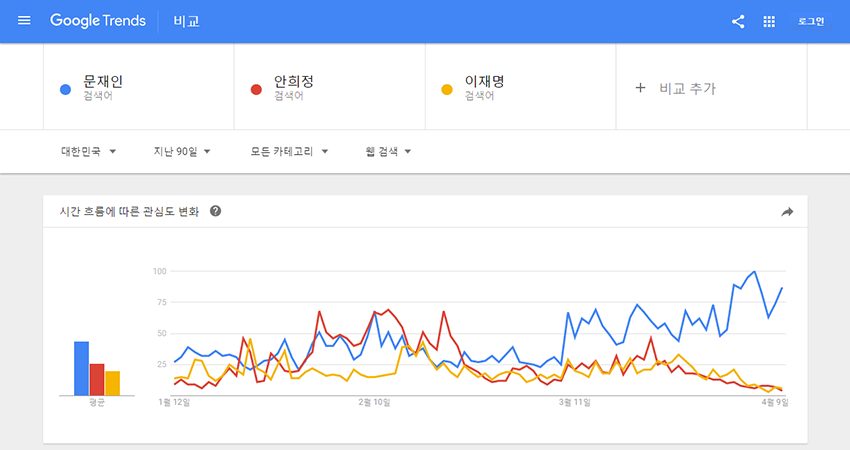Image resolution: width=850 pixels, height=450 pixels.
Task: Share the interest over time chart
Action: click(787, 212)
